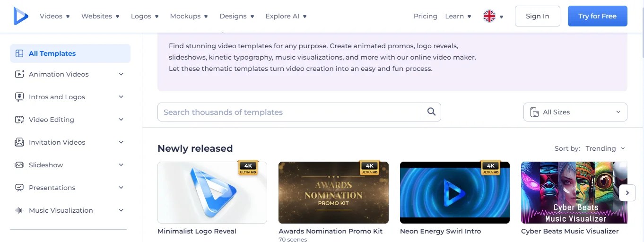Click the Video Editing sidebar icon
The image size is (644, 242).
coord(19,120)
